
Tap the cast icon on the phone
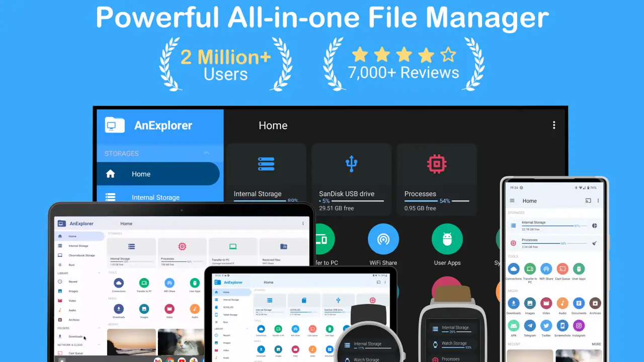point(588,201)
